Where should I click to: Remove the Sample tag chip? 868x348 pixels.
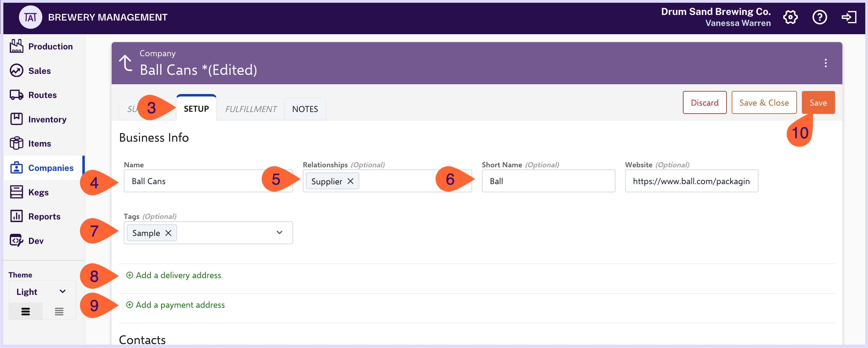168,233
